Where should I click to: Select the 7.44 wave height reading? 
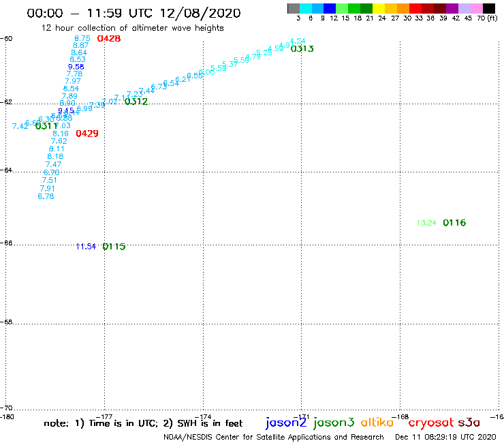[x=146, y=91]
